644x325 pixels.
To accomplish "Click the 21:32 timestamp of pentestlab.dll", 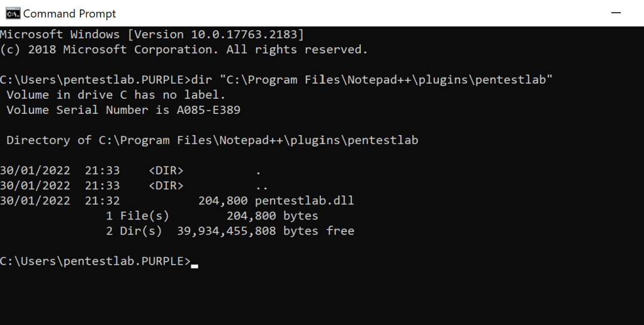I will point(102,201).
